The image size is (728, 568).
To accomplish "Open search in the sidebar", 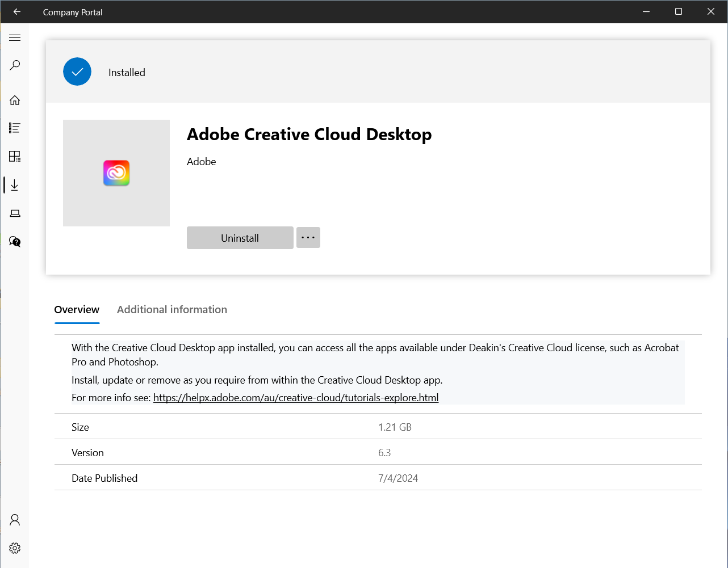I will [15, 65].
